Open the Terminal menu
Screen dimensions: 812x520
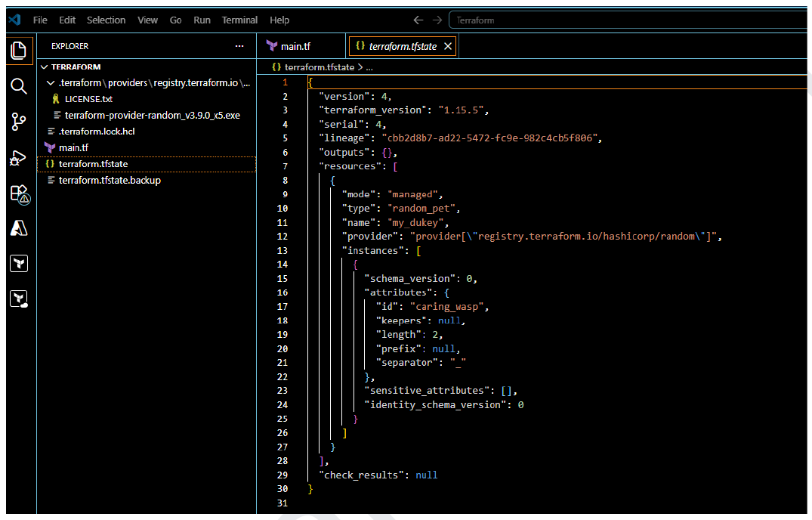pos(239,20)
